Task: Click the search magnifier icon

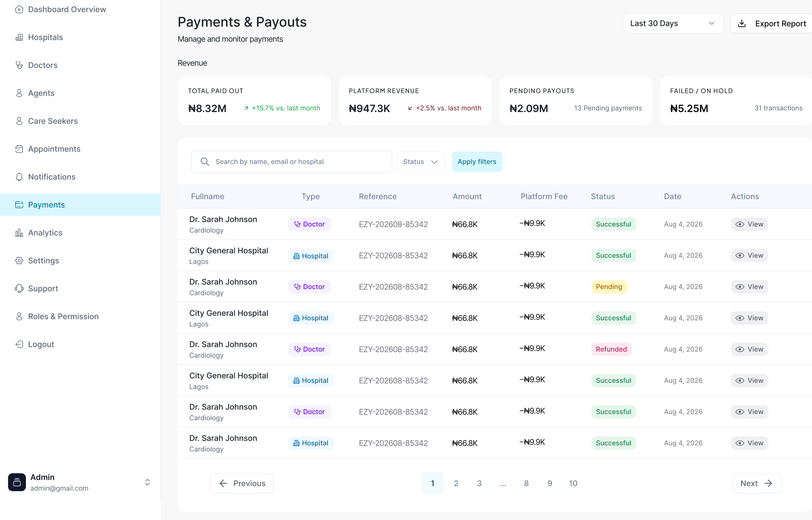Action: coord(205,162)
